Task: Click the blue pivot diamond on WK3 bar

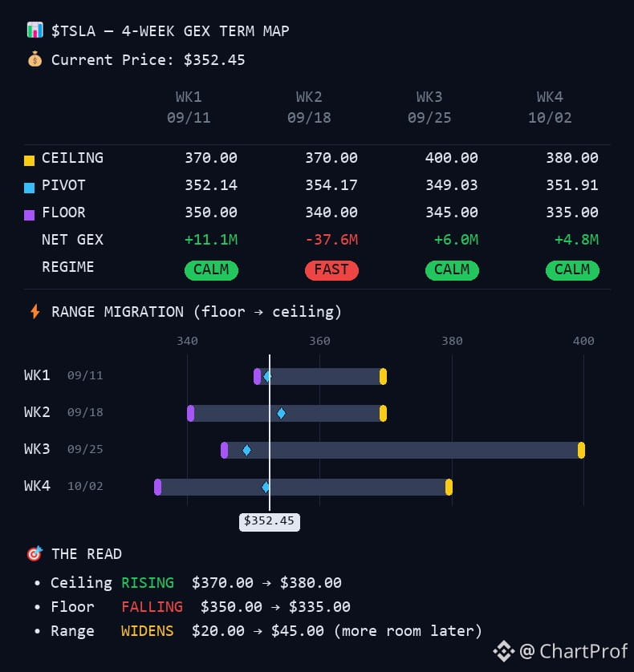Action: [x=246, y=451]
